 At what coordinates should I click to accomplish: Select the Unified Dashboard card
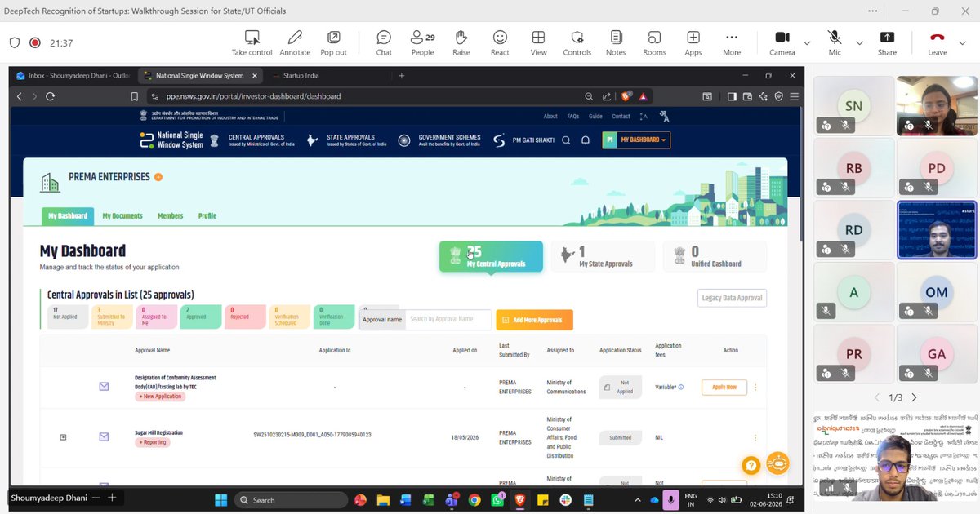coord(715,257)
